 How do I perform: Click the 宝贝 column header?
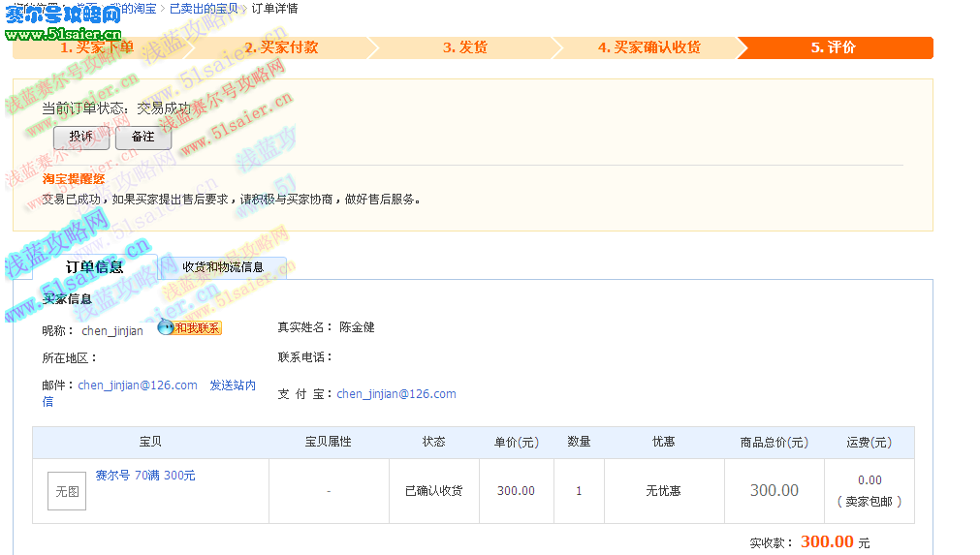150,442
